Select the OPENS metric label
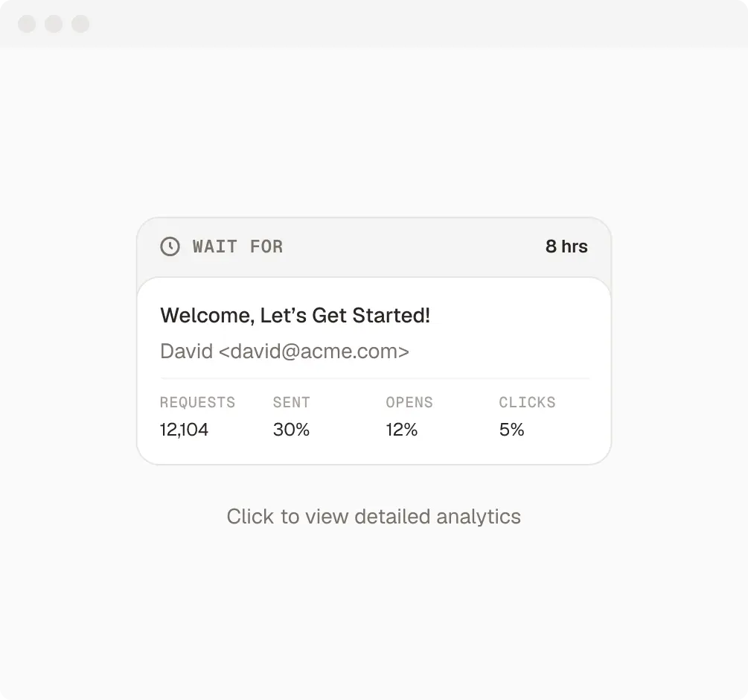Image resolution: width=748 pixels, height=700 pixels. [409, 403]
